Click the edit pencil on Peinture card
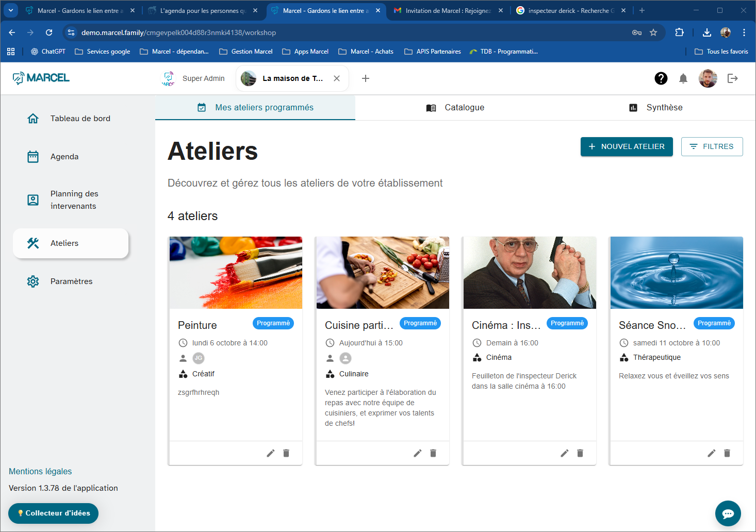This screenshot has width=756, height=532. (271, 453)
